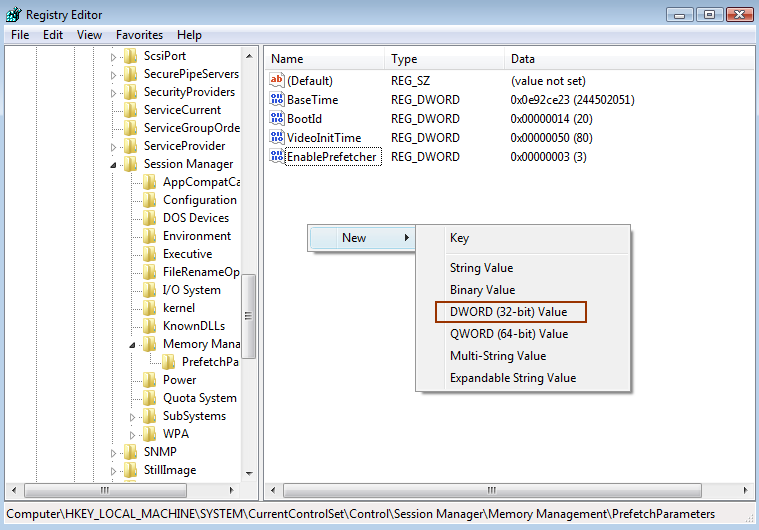Click the Power folder icon
The height and width of the screenshot is (530, 759).
(x=150, y=380)
